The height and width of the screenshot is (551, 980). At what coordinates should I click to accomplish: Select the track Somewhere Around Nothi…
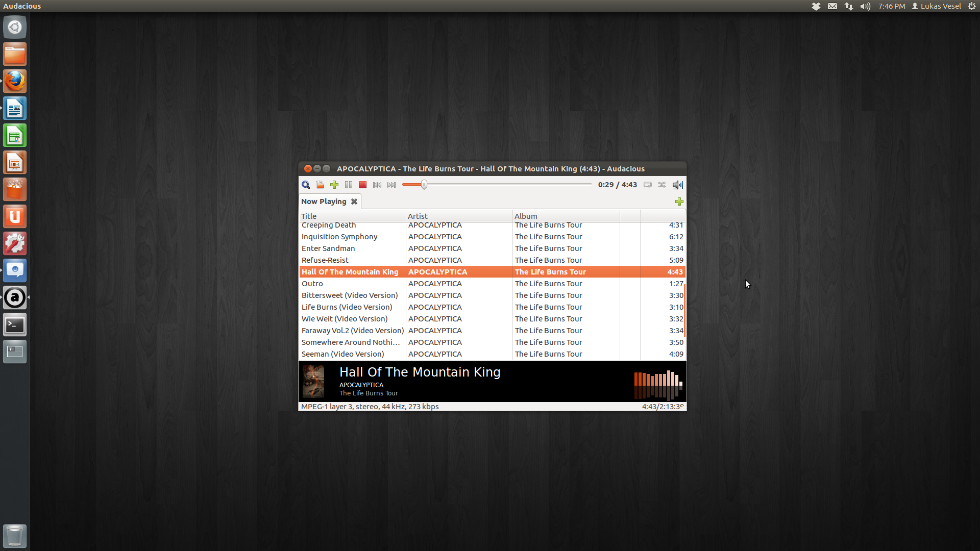pos(492,342)
